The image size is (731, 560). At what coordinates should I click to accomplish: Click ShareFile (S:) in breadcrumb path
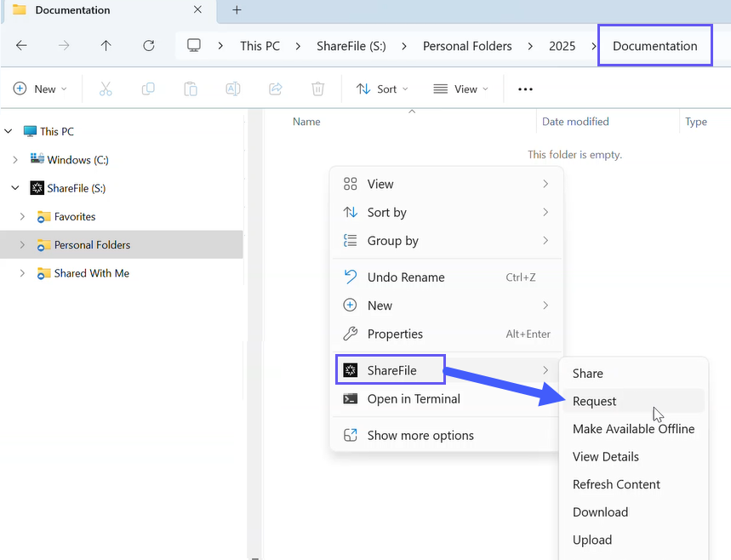pos(351,46)
